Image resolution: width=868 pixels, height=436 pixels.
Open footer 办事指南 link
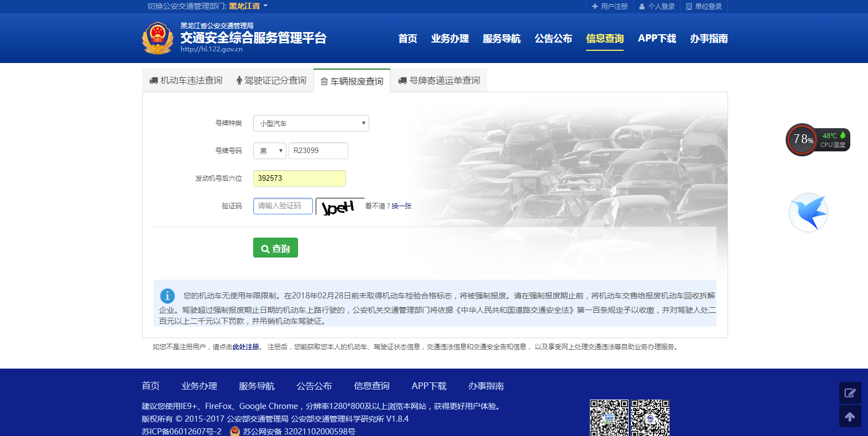[486, 386]
